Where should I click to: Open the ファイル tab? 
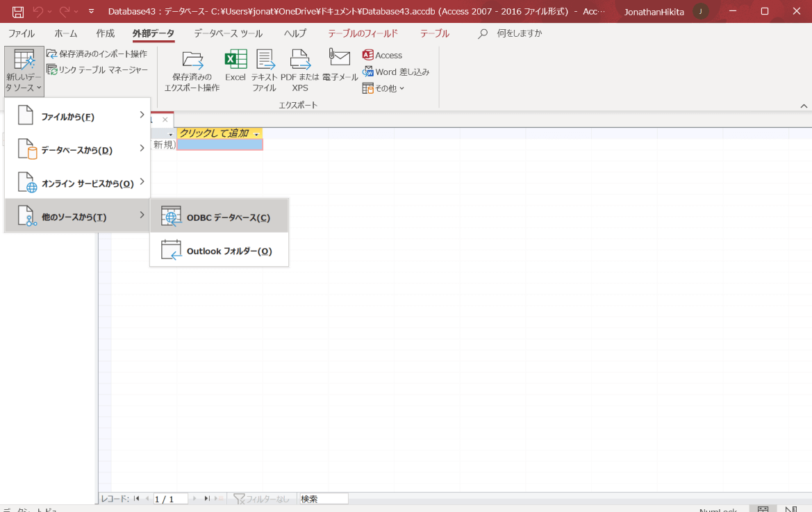point(22,33)
